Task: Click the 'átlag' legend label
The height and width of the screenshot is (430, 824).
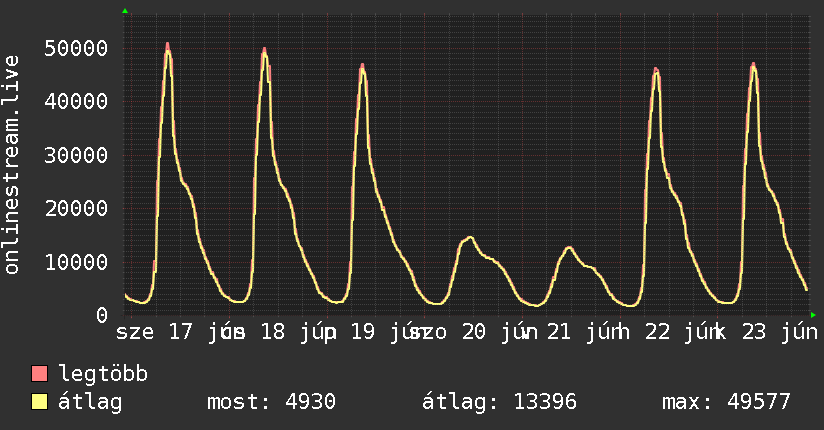Action: coord(90,402)
